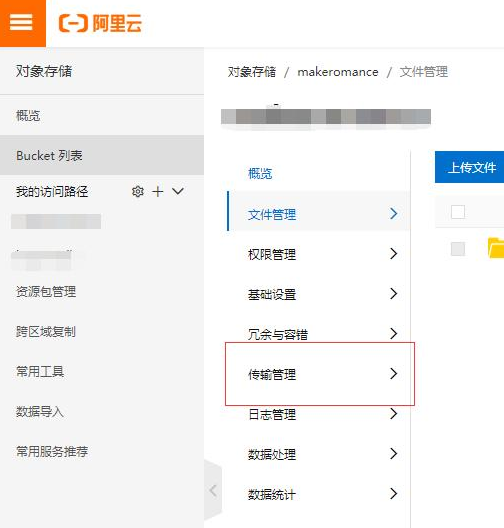Collapse the left sidebar with arrow handle
Image resolution: width=504 pixels, height=528 pixels.
pyautogui.click(x=213, y=491)
